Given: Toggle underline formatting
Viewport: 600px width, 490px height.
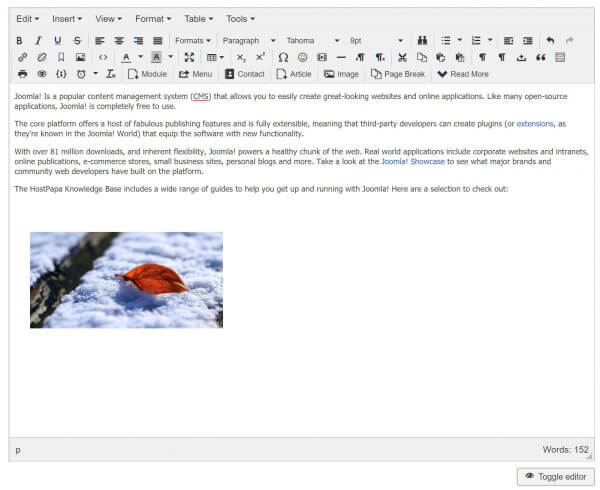Looking at the screenshot, I should tap(57, 41).
